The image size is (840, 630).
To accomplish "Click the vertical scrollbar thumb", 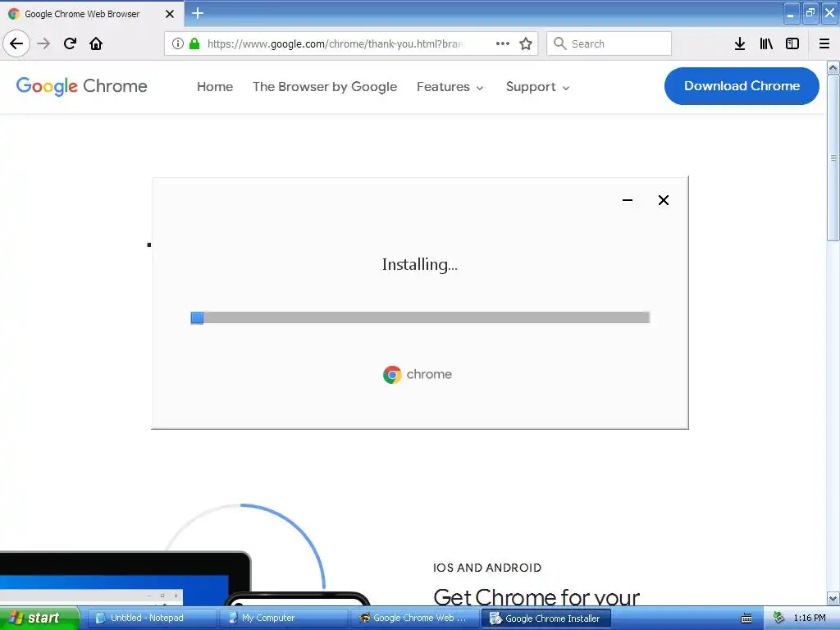I will tap(833, 158).
